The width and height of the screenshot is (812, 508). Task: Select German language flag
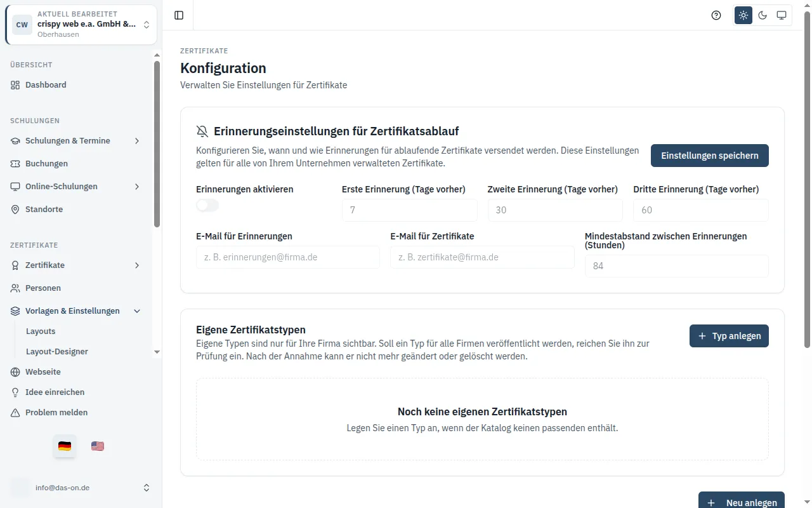point(65,446)
